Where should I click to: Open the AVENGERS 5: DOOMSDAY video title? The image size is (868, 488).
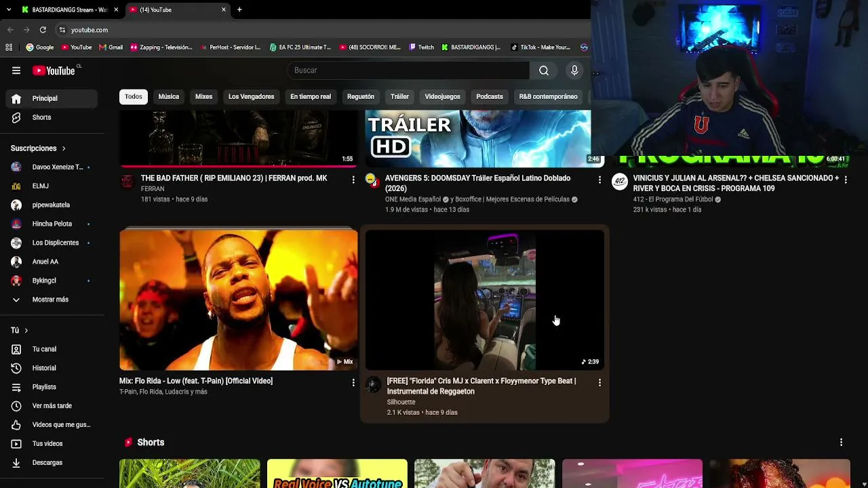[477, 184]
